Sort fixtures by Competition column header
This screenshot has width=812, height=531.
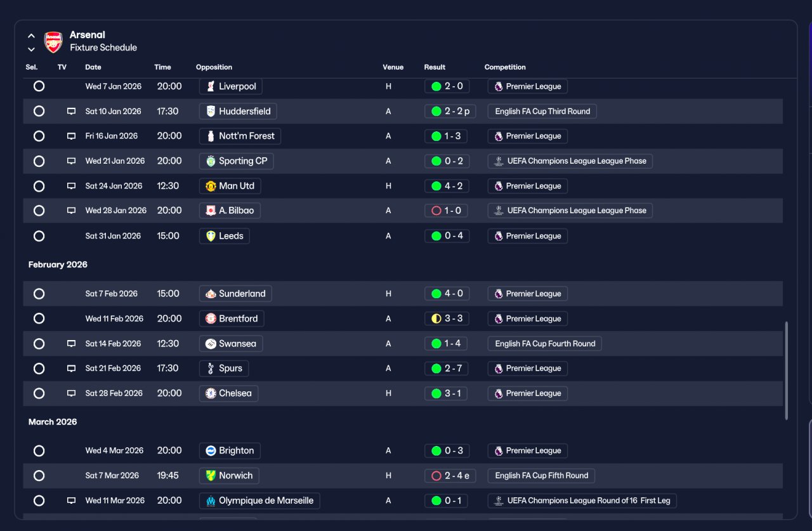click(x=505, y=67)
